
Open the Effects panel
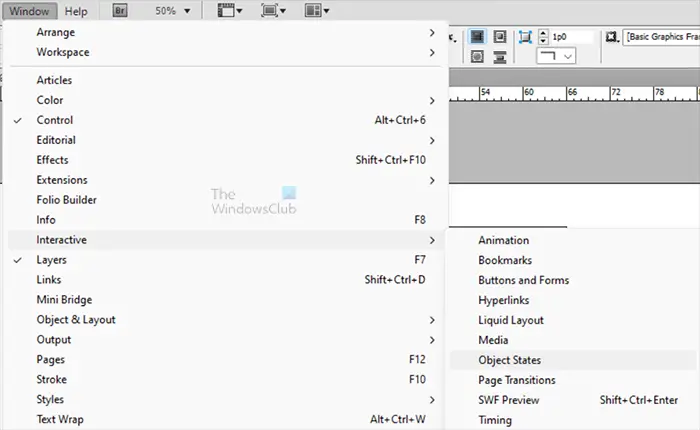click(x=226, y=160)
